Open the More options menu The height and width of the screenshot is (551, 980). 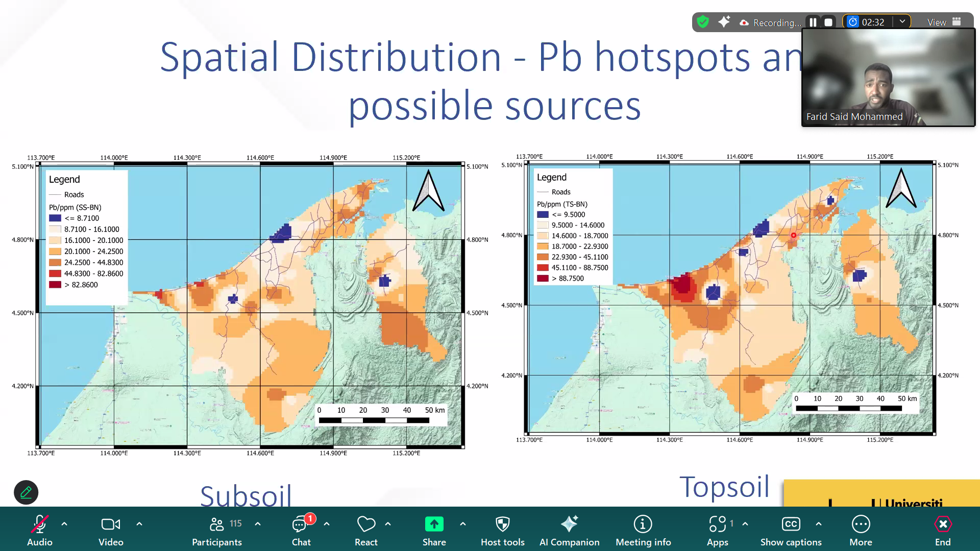click(x=861, y=529)
